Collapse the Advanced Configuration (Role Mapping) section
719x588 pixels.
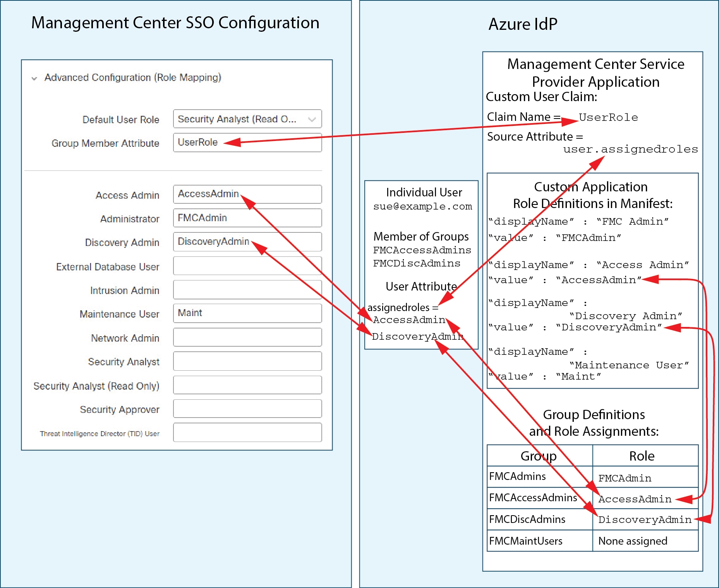[x=34, y=78]
